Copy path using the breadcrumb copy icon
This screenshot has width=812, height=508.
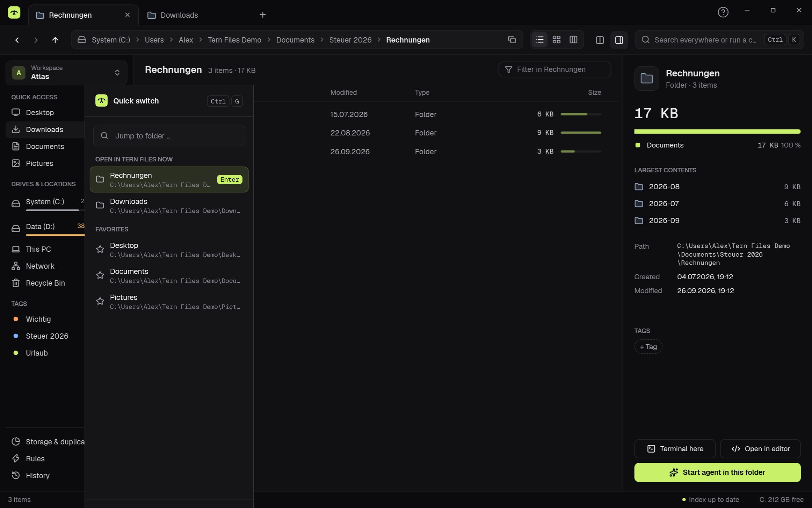click(x=512, y=40)
